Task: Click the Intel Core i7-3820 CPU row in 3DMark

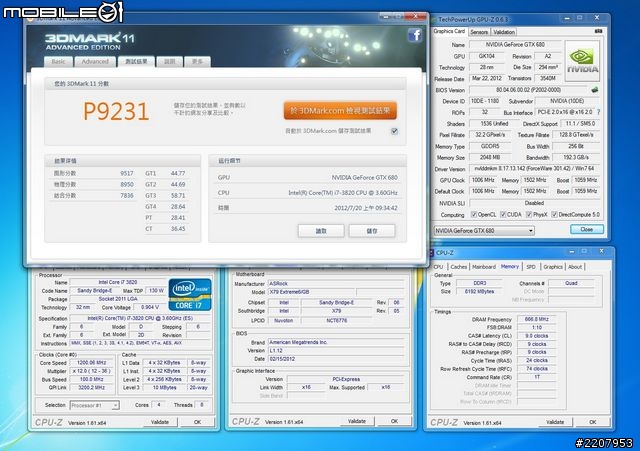Action: pos(307,193)
